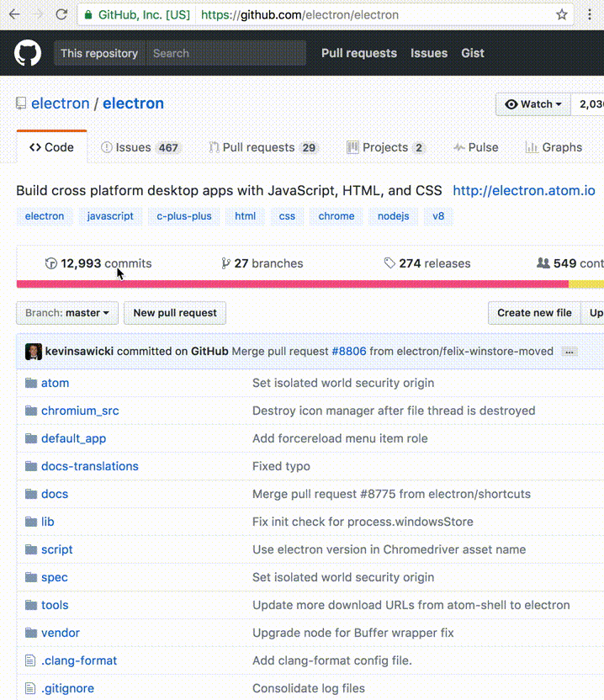Click the chrome topic tag

coord(336,216)
